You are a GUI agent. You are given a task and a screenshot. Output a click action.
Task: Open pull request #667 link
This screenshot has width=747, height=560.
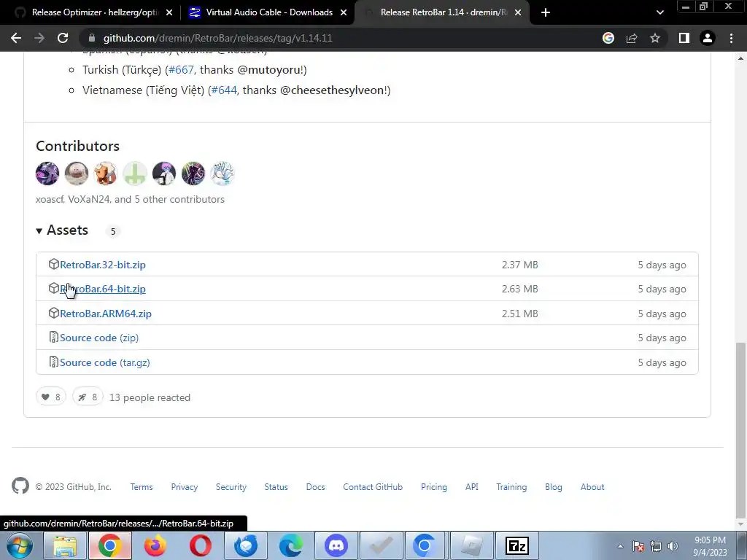pos(181,70)
